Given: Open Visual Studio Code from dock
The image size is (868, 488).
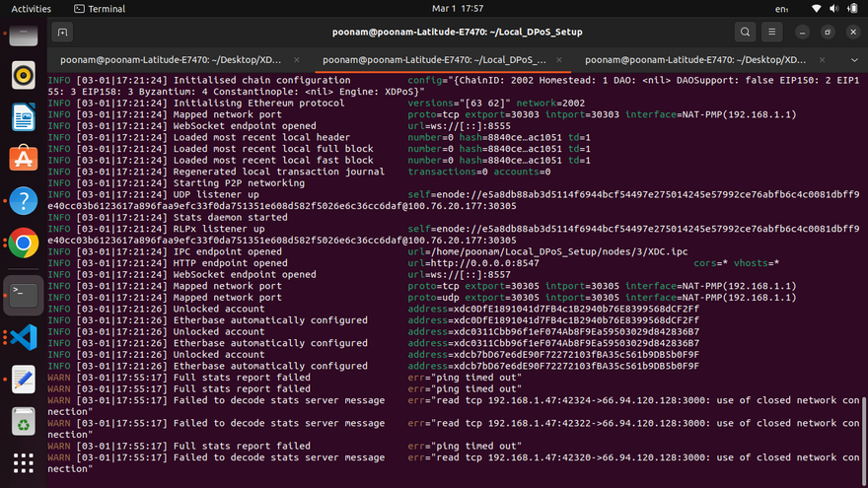Looking at the screenshot, I should click(x=24, y=337).
